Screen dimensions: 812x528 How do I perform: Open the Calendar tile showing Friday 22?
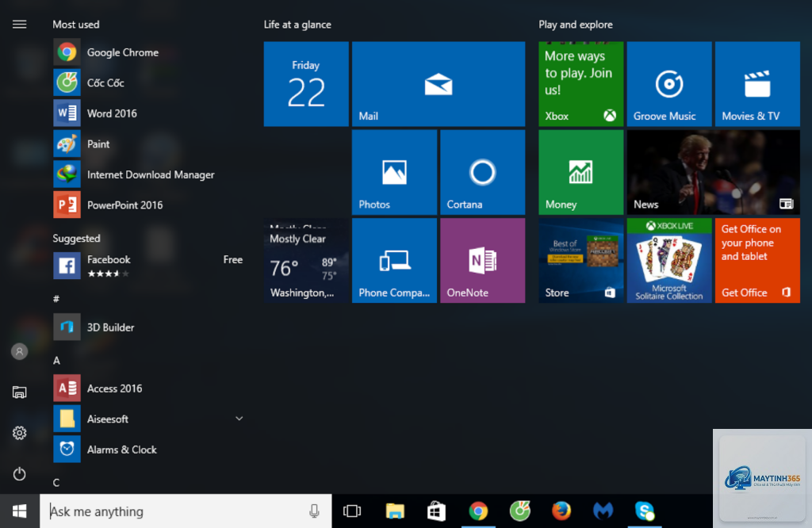point(306,84)
